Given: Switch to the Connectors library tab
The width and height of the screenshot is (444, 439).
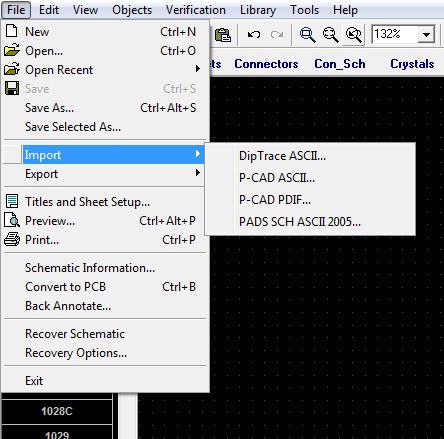Looking at the screenshot, I should point(266,64).
